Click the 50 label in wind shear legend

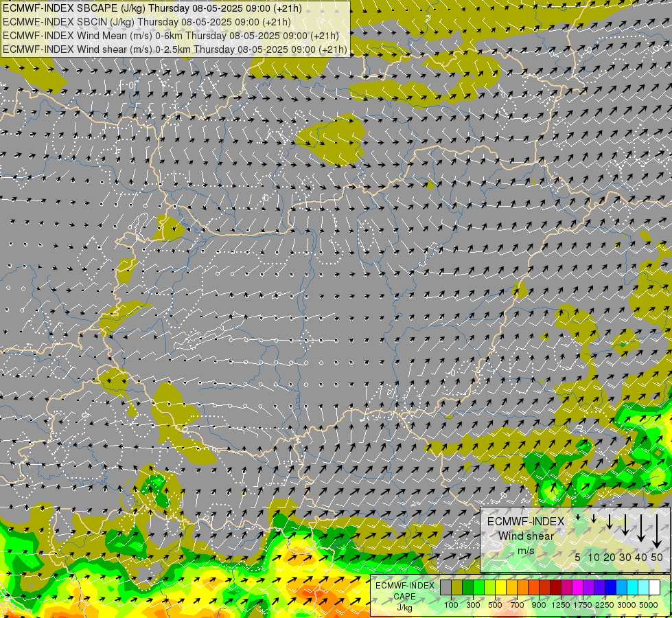[x=657, y=557]
